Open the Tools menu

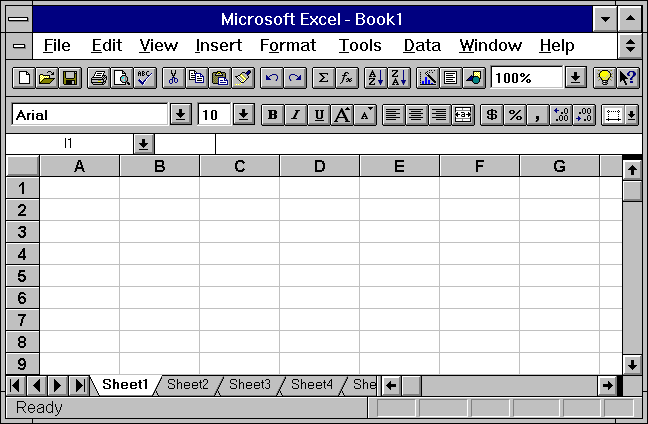coord(360,45)
